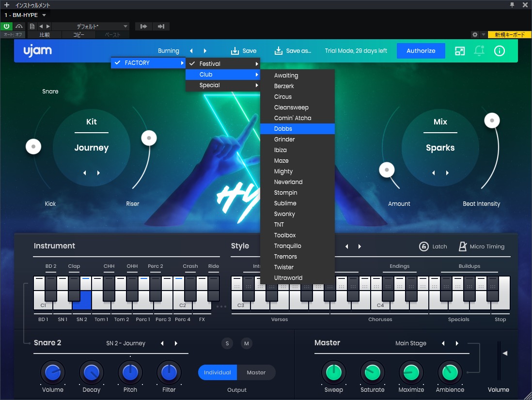Screen dimensions: 532x400
Task: Click the Riser slider handle
Action: pos(149,138)
